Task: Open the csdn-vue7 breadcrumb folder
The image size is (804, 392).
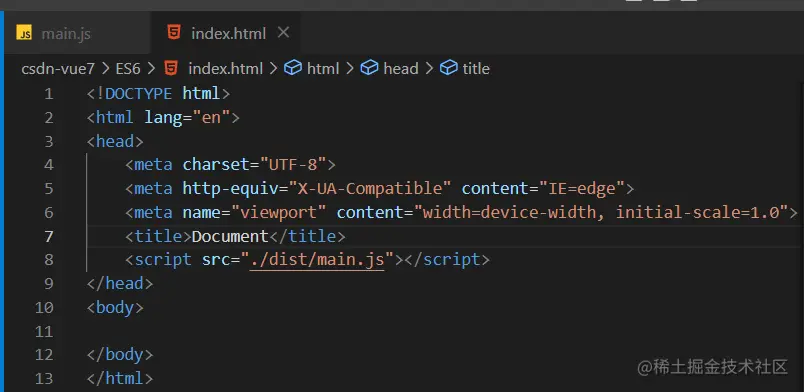Action: coord(58,69)
